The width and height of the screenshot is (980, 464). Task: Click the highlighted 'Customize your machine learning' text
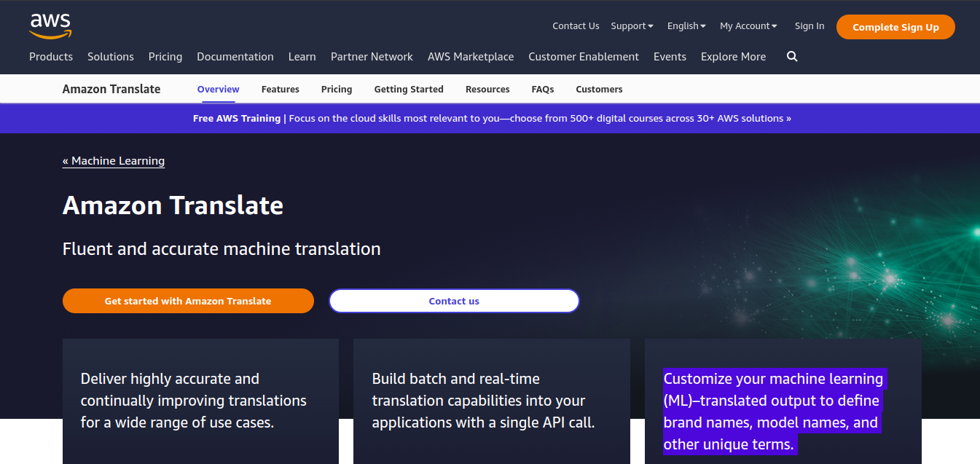774,412
